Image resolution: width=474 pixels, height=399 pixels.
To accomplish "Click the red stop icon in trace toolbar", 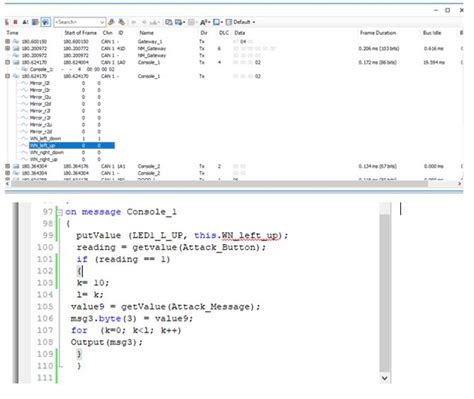I will coord(15,22).
